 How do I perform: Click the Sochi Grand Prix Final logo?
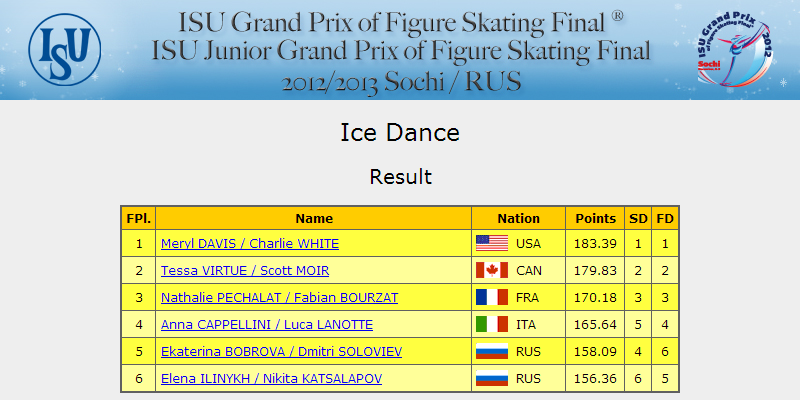pos(735,53)
